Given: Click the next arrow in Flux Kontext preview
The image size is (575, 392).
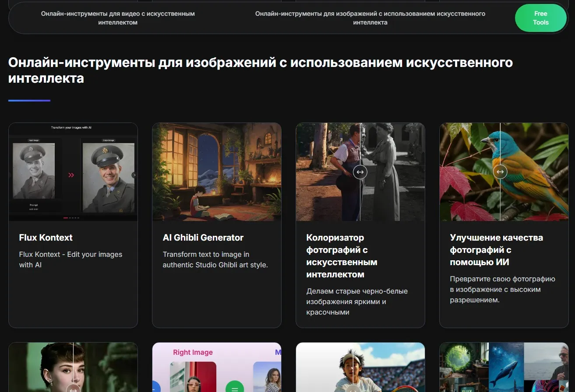Looking at the screenshot, I should click(134, 175).
